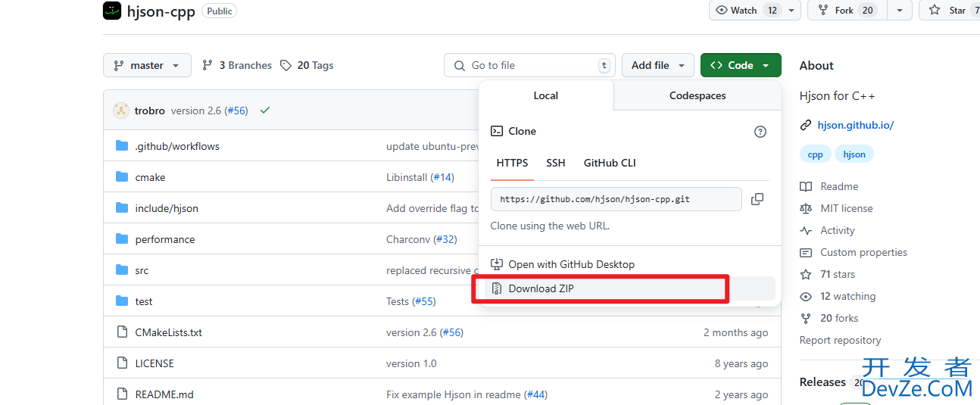Select the GitHub CLI clone tab
The image size is (980, 405).
pyautogui.click(x=610, y=163)
